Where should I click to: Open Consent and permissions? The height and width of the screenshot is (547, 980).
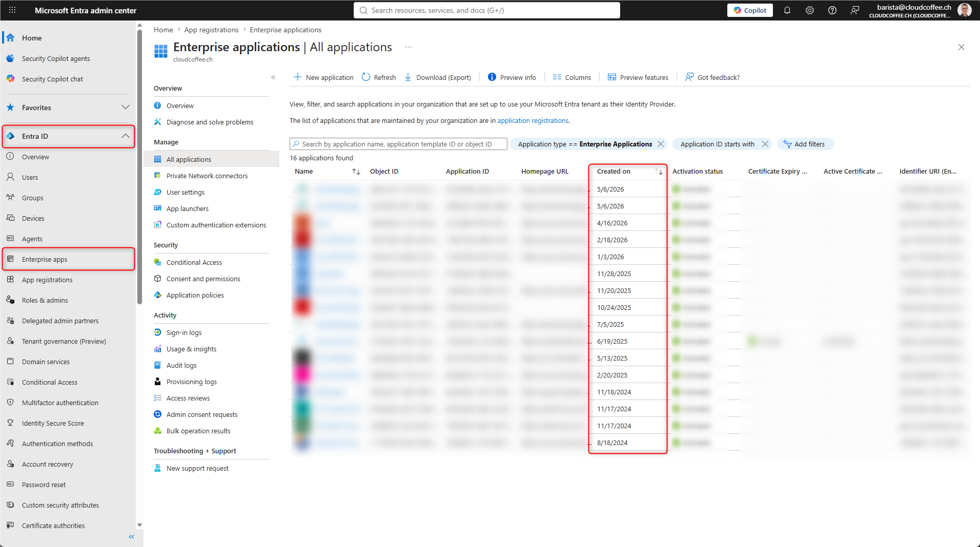[203, 279]
